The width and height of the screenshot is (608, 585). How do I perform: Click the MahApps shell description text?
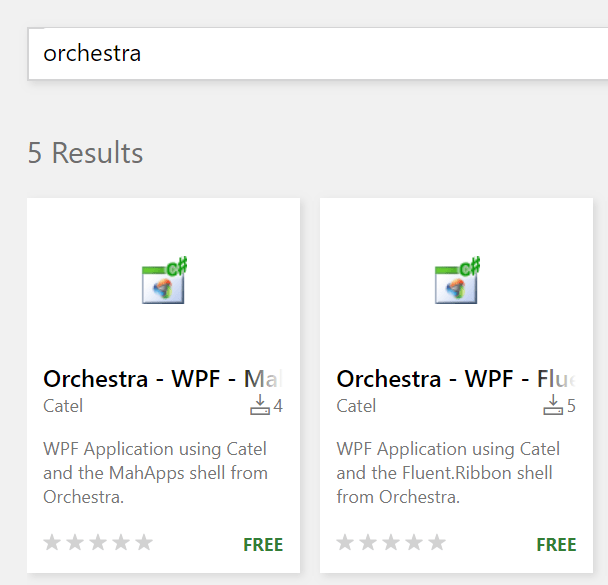click(x=155, y=473)
